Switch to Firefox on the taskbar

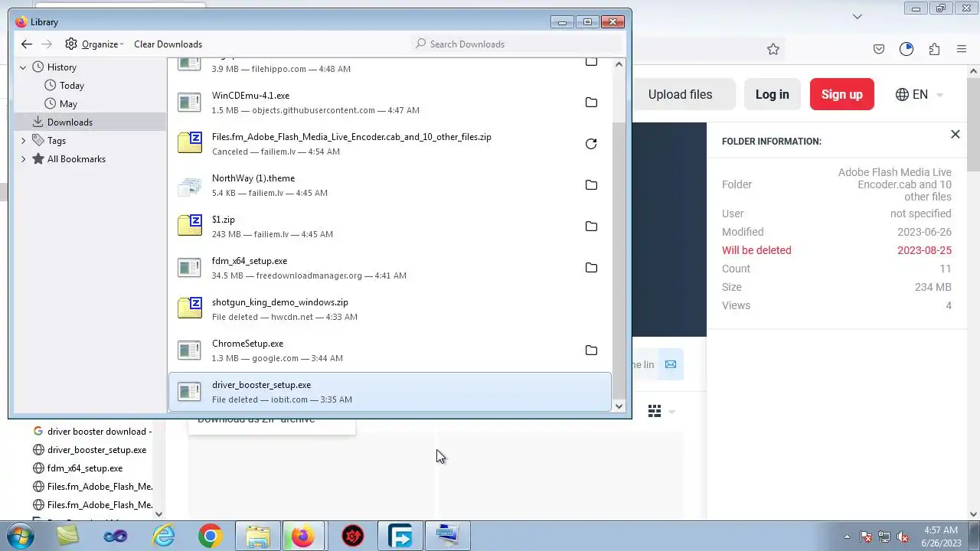[305, 536]
